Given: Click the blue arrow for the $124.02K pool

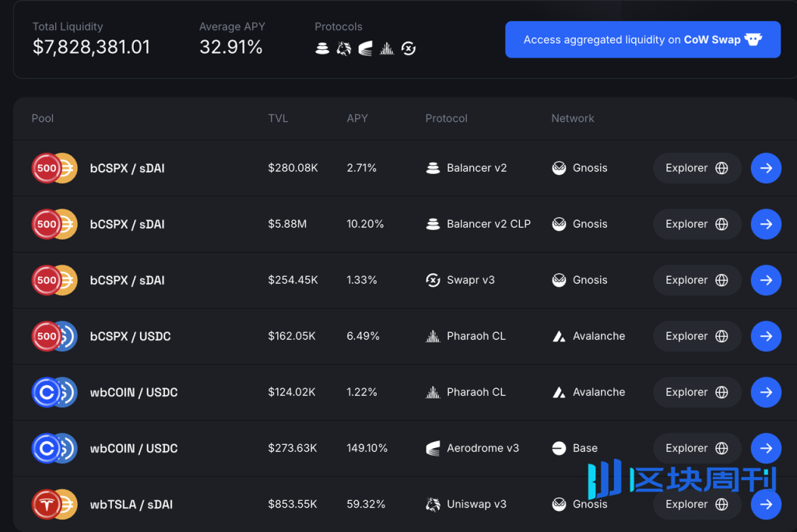Looking at the screenshot, I should pyautogui.click(x=766, y=392).
